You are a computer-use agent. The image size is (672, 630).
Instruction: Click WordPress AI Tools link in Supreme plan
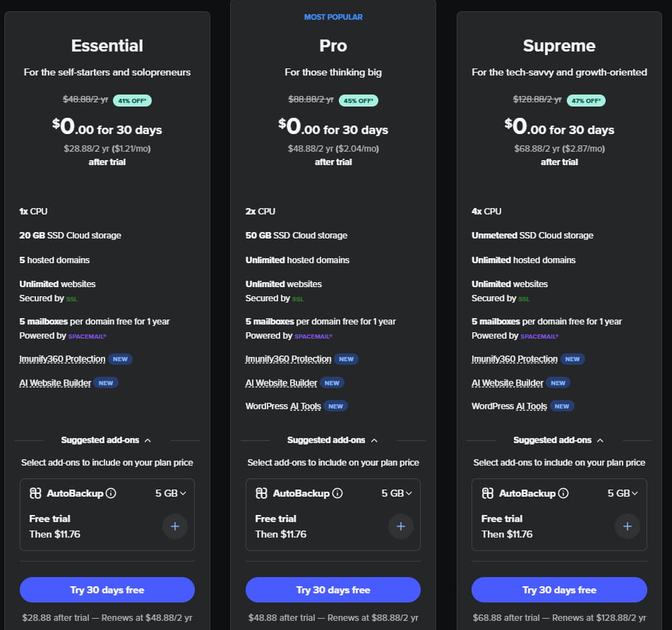click(509, 406)
